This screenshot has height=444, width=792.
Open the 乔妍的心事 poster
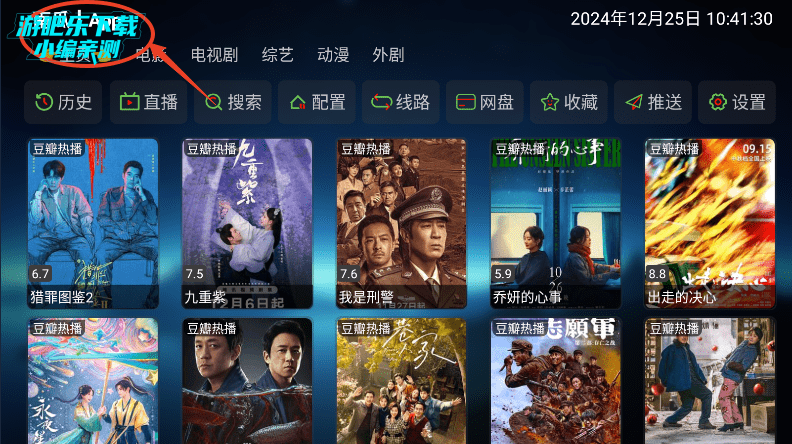pos(556,223)
